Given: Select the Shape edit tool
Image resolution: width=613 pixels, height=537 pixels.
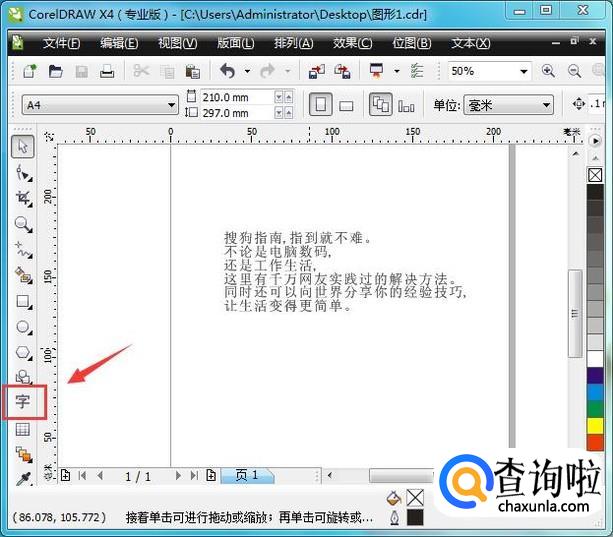Looking at the screenshot, I should [x=23, y=173].
